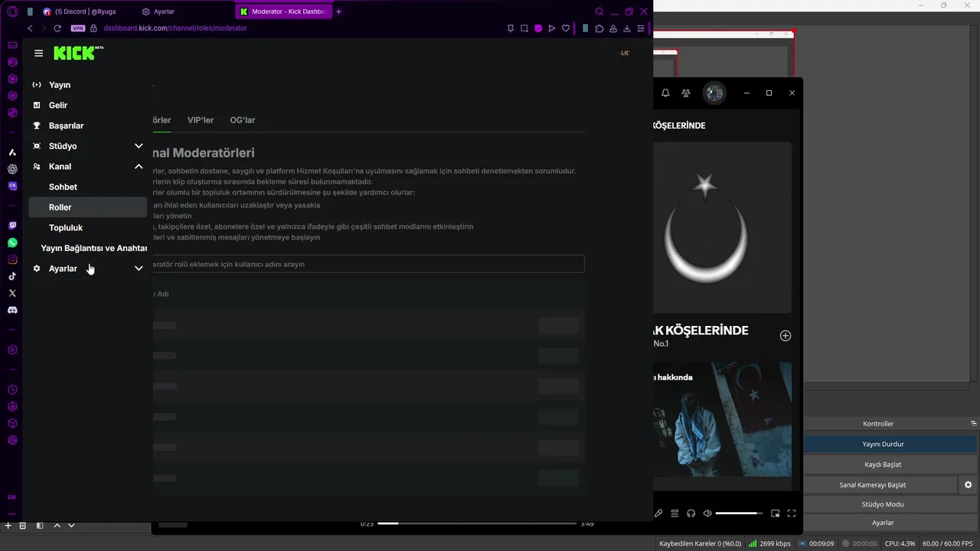The width and height of the screenshot is (980, 551).
Task: Open Twitch from the Opera sidebar
Action: (12, 226)
